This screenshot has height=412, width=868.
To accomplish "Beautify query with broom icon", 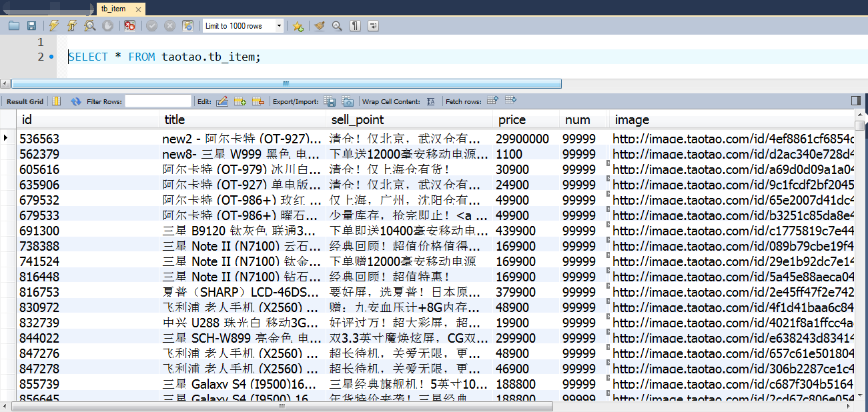I will (x=320, y=26).
